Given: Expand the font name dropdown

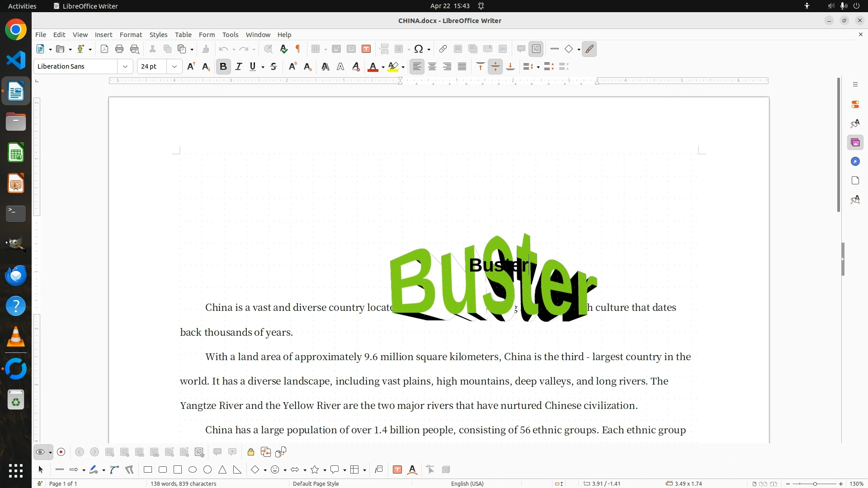Looking at the screenshot, I should [x=125, y=67].
